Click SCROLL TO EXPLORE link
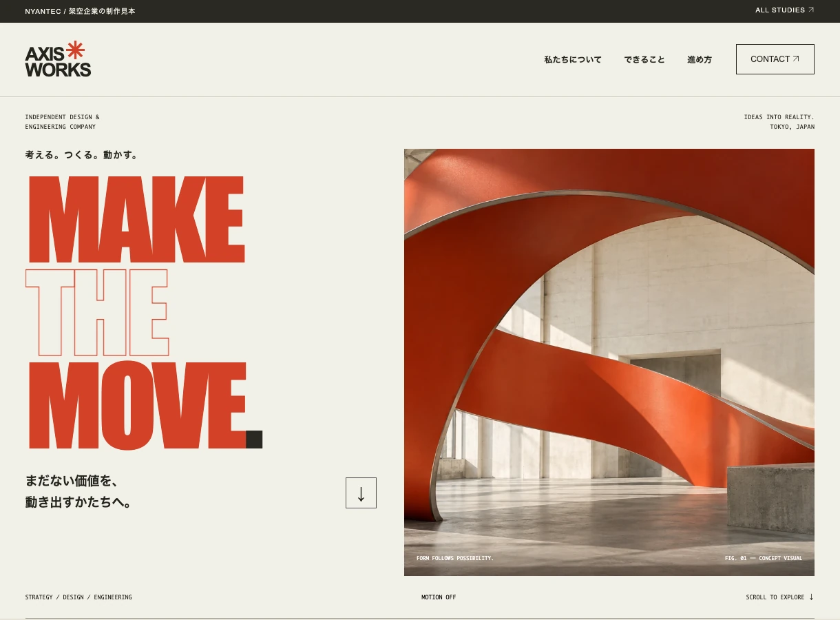Viewport: 840px width, 620px height. coord(780,597)
